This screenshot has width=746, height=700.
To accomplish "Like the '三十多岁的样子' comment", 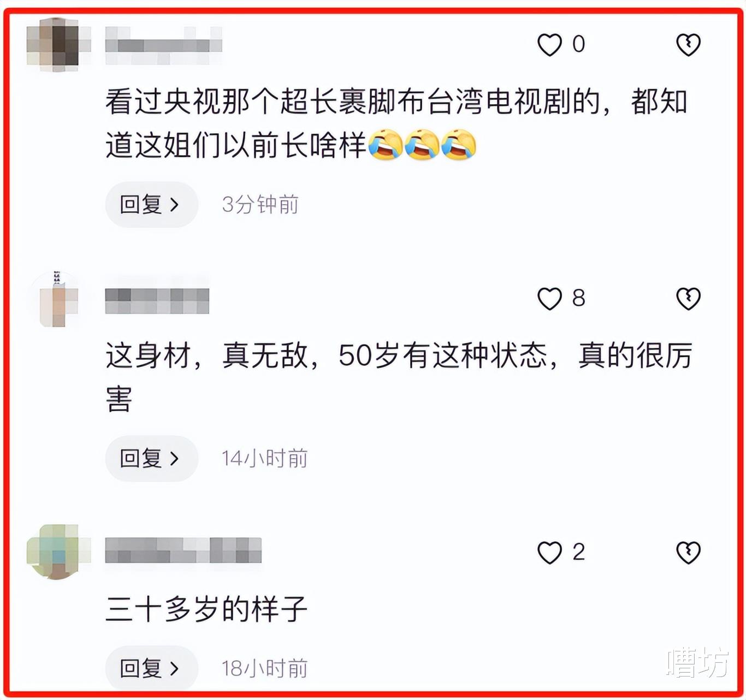I will tap(549, 553).
